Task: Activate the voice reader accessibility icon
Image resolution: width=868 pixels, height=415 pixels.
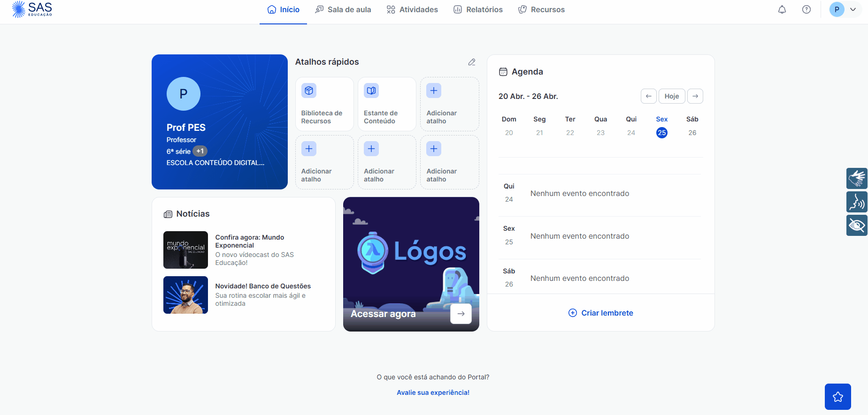Action: pyautogui.click(x=856, y=202)
